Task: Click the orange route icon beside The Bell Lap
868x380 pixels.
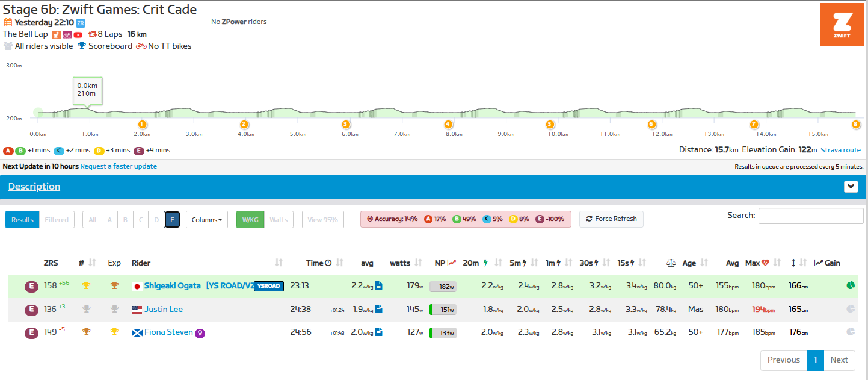Action: coord(56,34)
